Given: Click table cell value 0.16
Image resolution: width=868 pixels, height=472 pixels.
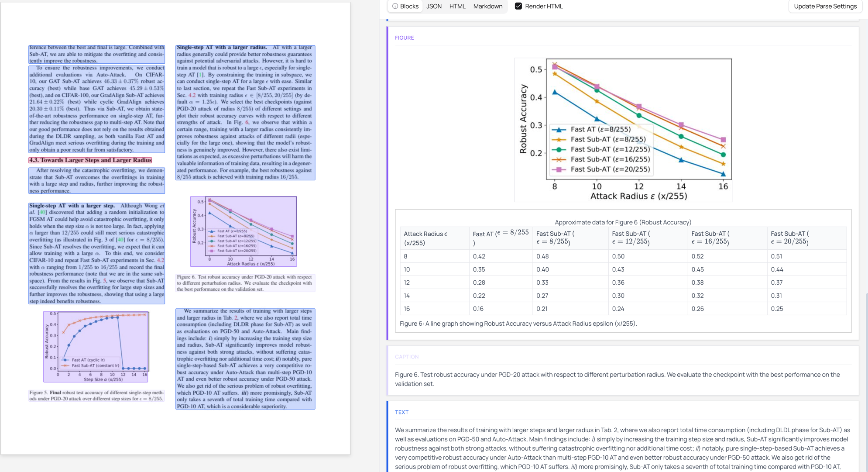Looking at the screenshot, I should tap(478, 309).
